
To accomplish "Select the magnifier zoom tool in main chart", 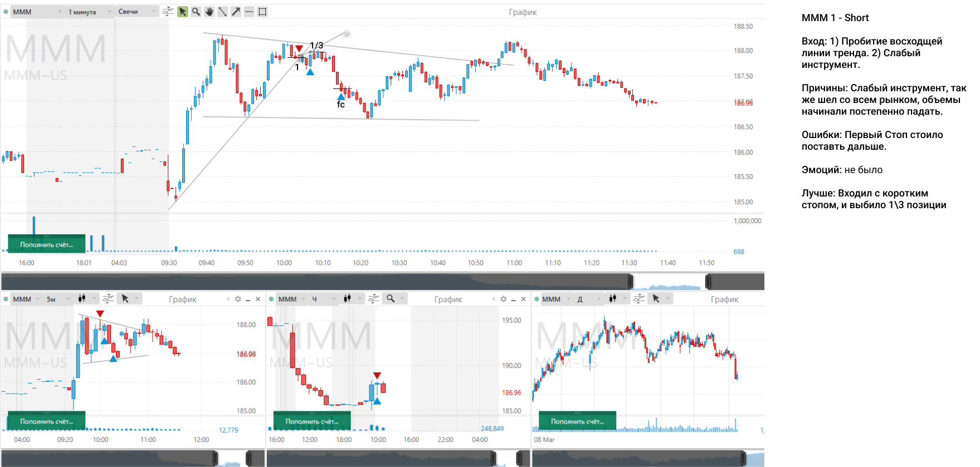I will tap(196, 12).
